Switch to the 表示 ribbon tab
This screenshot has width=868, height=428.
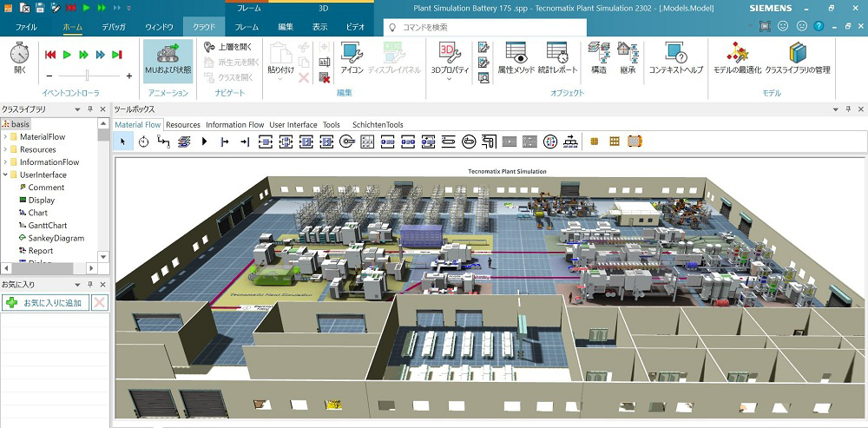click(x=319, y=27)
